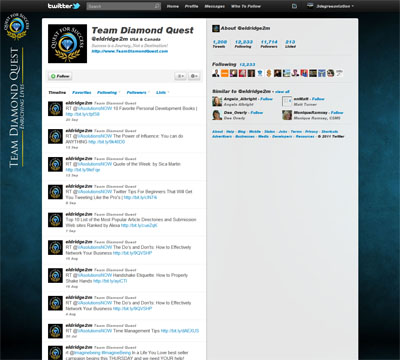Click footer Mobile link
This screenshot has width=400, height=360.
255,132
